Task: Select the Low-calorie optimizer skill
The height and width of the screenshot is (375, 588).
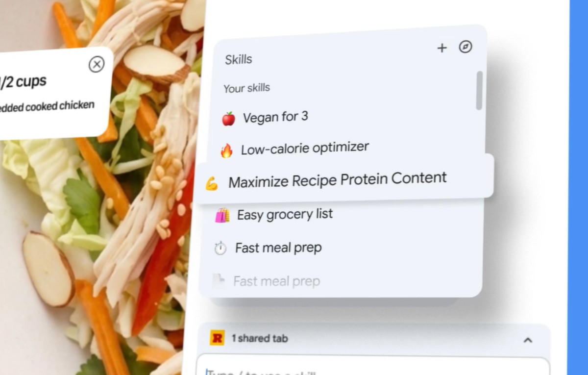Action: (305, 149)
